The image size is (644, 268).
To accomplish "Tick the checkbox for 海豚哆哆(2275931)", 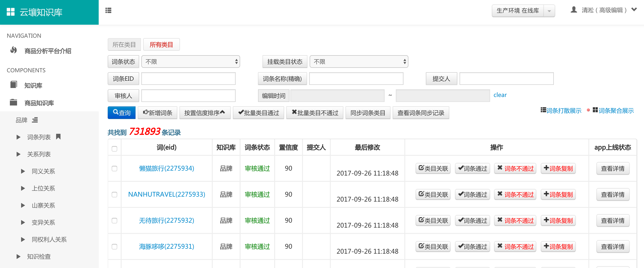I will click(x=114, y=246).
